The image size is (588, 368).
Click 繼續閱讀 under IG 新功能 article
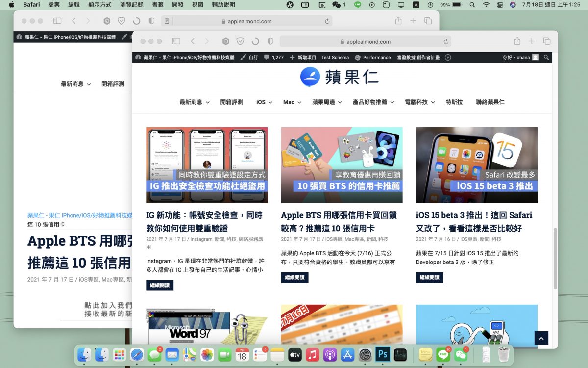160,285
